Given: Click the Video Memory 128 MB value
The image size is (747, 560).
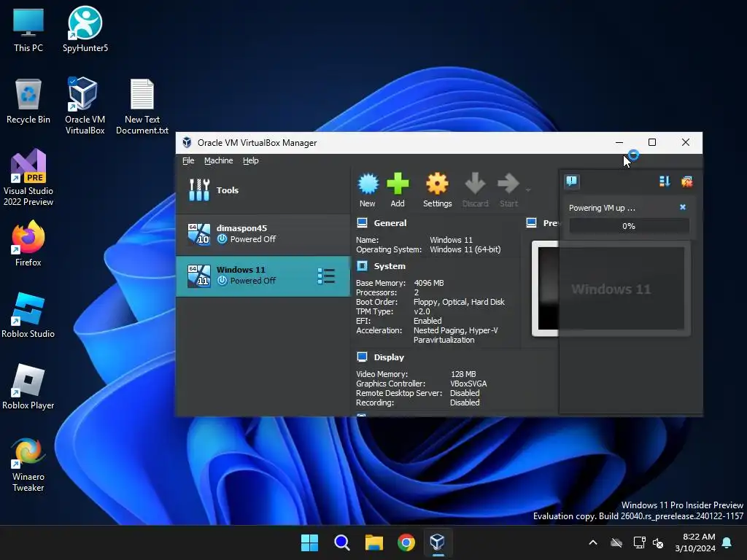Looking at the screenshot, I should point(463,374).
